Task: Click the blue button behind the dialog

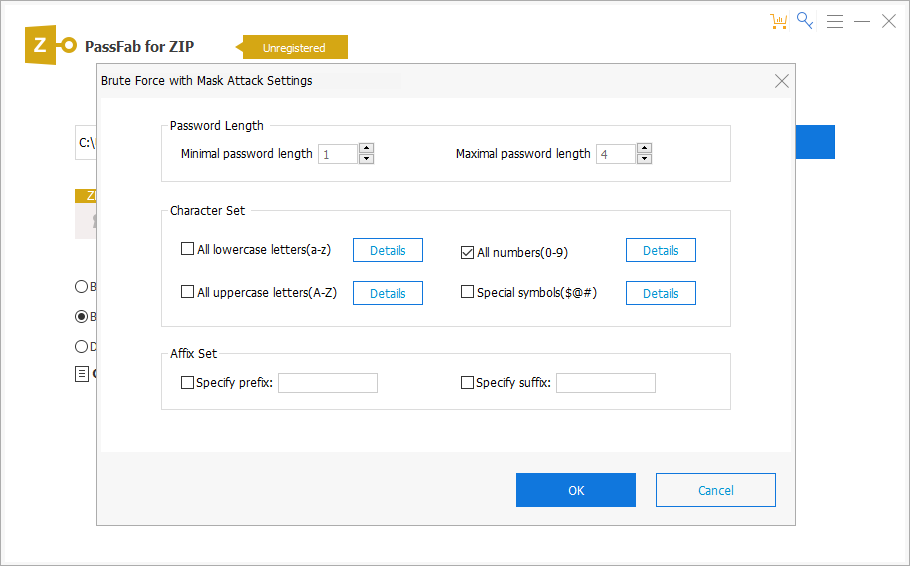Action: click(x=815, y=142)
